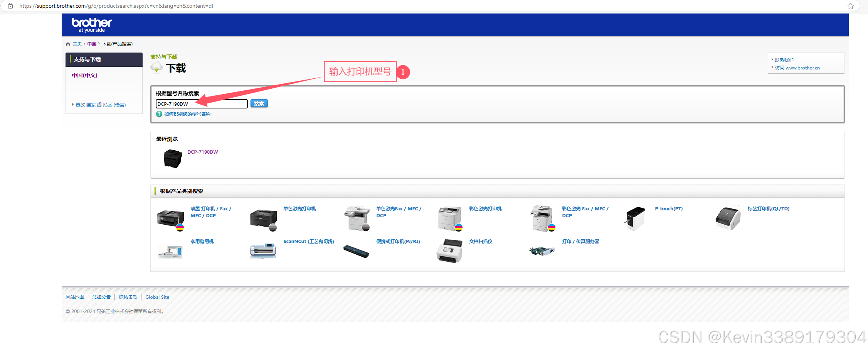
Task: Click the model name search input field
Action: [202, 104]
